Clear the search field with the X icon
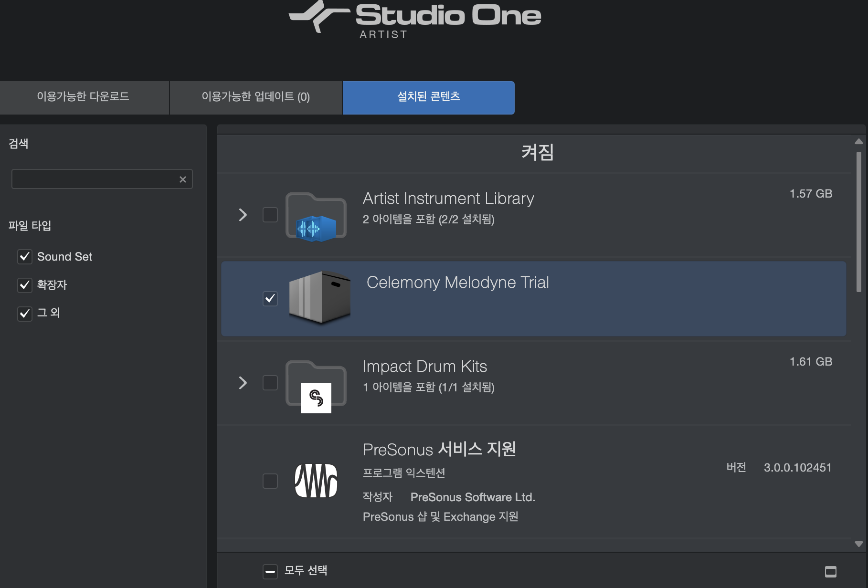The width and height of the screenshot is (868, 588). [182, 179]
